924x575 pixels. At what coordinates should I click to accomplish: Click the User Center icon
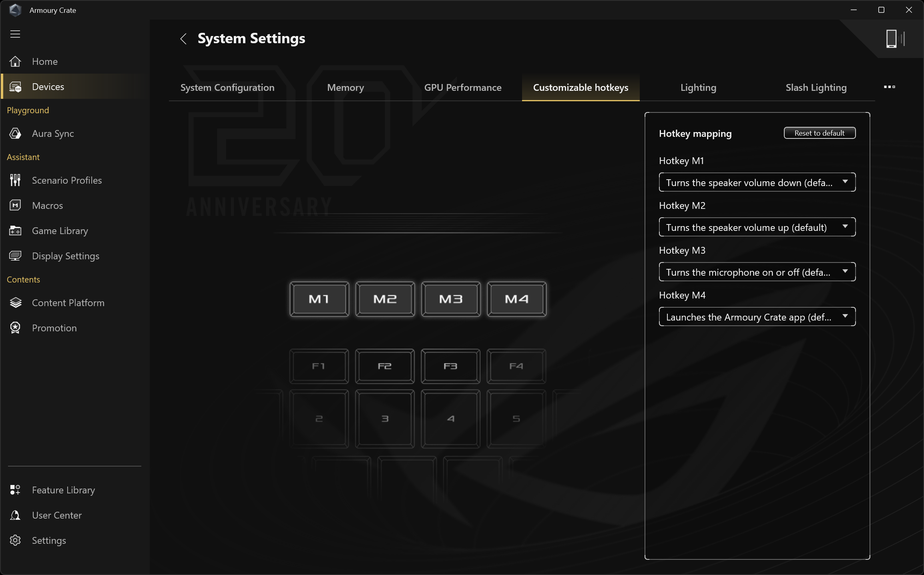tap(15, 515)
